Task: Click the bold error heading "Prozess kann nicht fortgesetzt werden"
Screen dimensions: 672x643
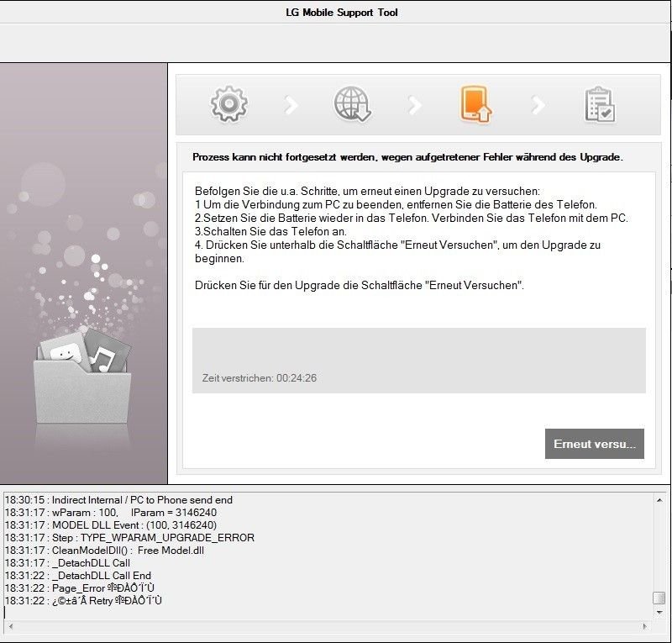Action: click(x=285, y=157)
